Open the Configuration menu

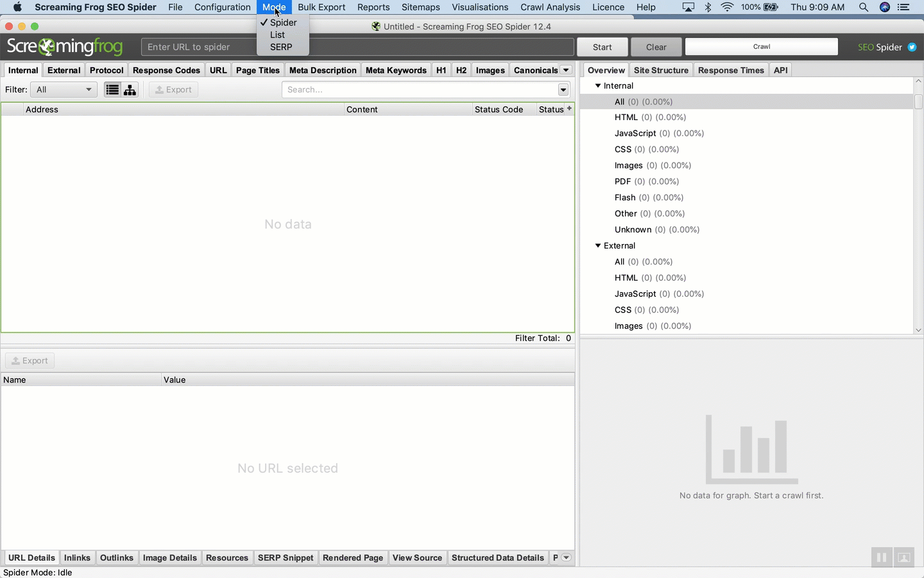(223, 7)
